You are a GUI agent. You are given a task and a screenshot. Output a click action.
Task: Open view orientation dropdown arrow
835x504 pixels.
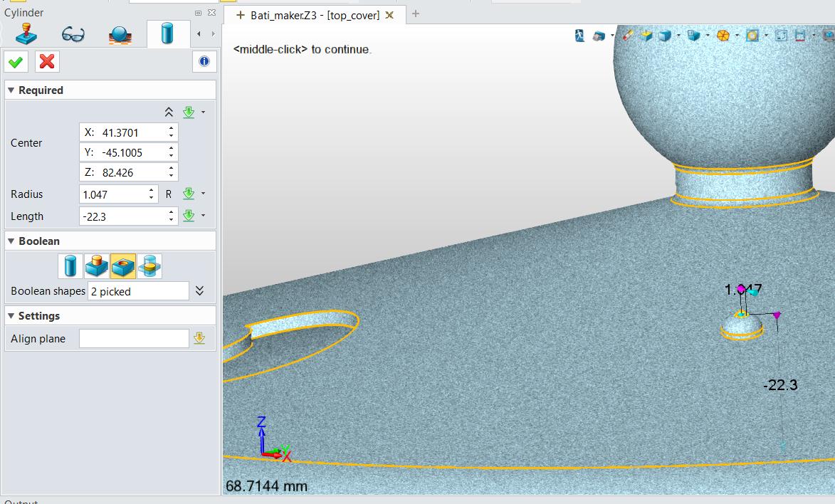tap(708, 36)
